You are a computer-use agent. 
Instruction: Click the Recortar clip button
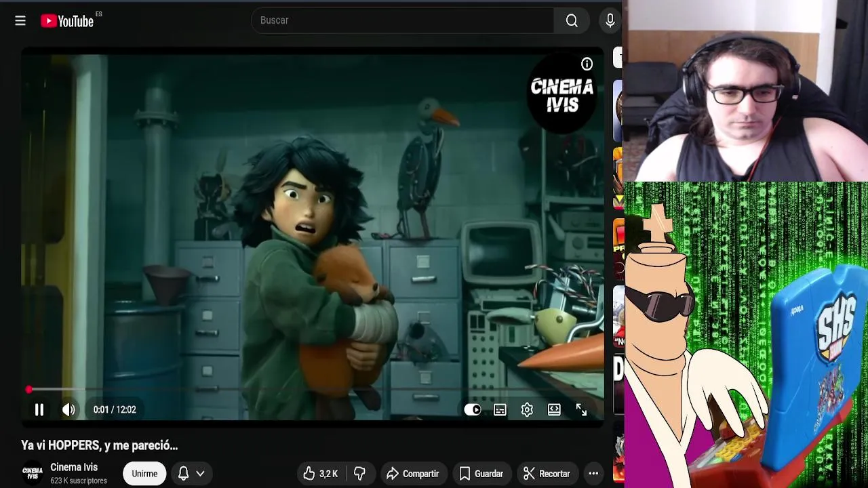(547, 473)
